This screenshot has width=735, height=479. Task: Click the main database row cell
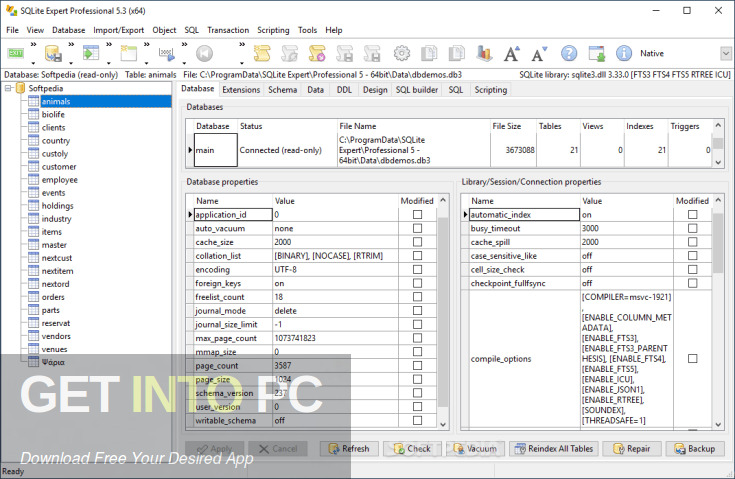(x=216, y=150)
